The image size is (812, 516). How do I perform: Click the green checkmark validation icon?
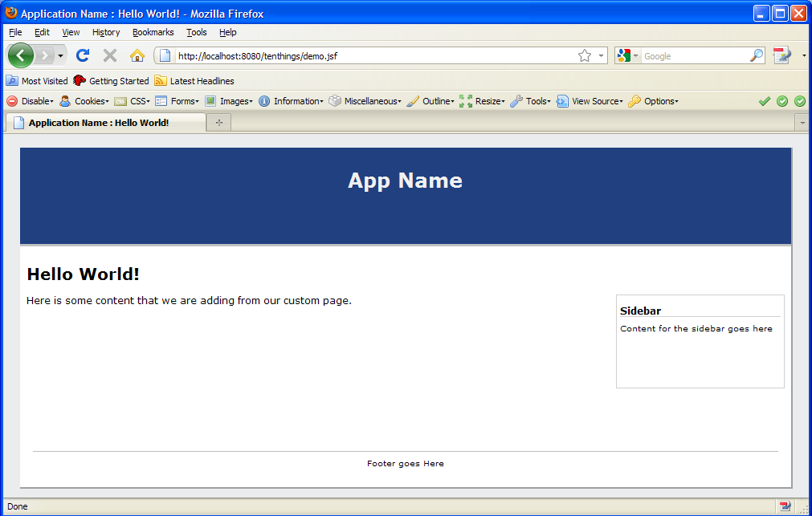tap(765, 101)
